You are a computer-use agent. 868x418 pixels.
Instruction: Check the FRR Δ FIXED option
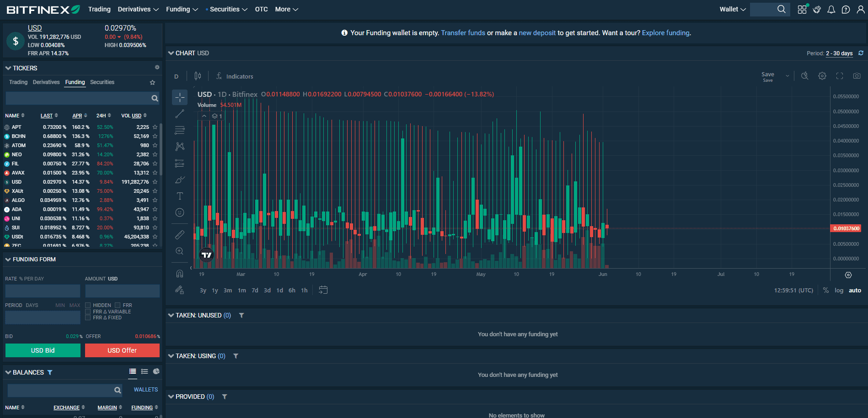(88, 317)
